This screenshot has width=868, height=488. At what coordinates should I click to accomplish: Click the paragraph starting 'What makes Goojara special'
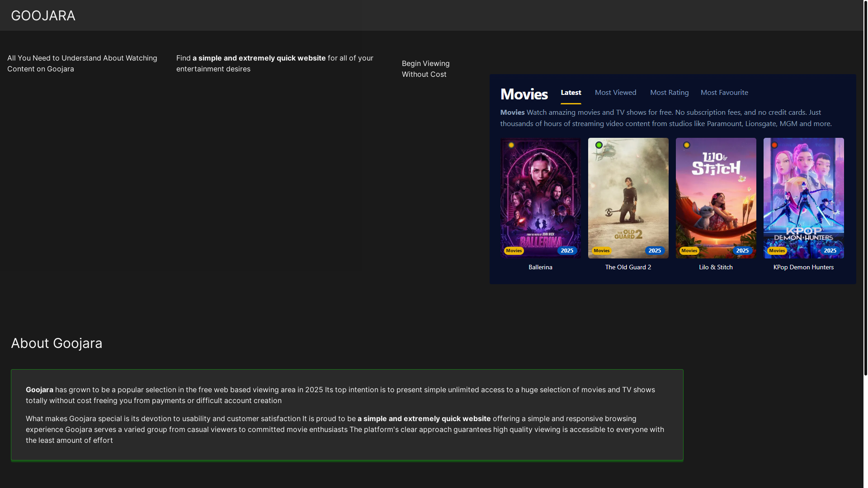click(x=345, y=429)
